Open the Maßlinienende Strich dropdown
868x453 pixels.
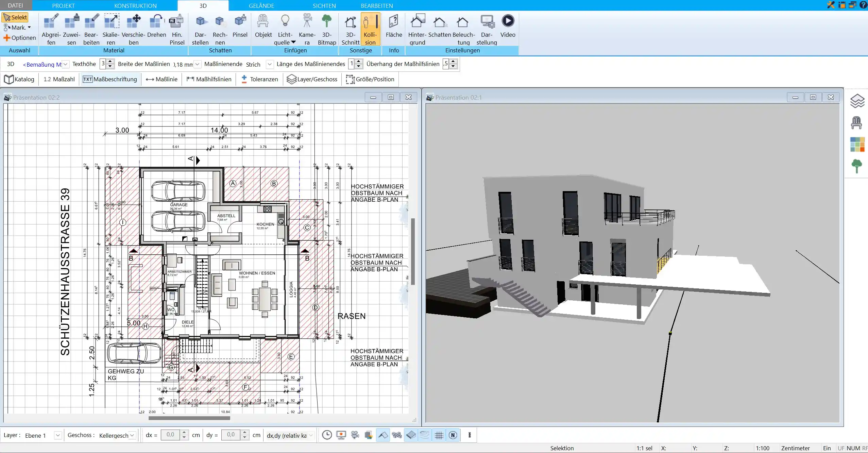[269, 64]
